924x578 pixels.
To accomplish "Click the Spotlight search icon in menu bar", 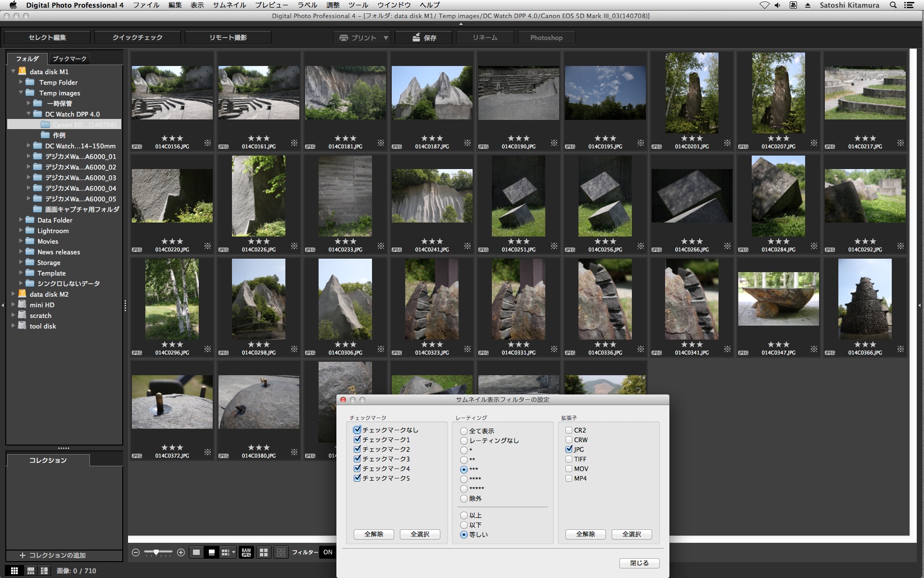I will (893, 5).
